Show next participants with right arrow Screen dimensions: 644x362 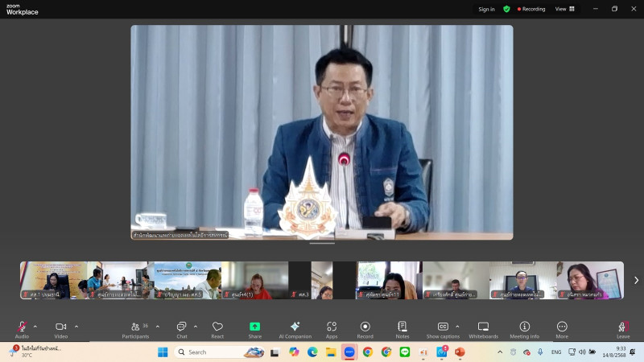pos(636,280)
